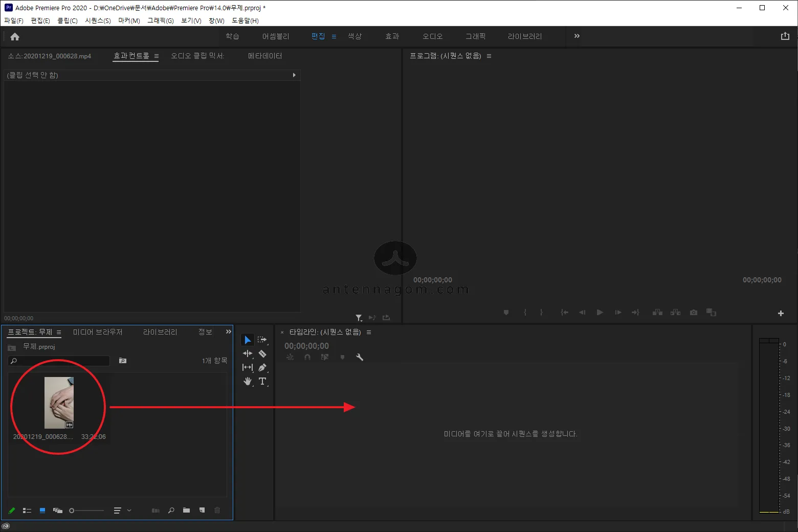
Task: Select the Track Select Forward tool
Action: [x=262, y=340]
